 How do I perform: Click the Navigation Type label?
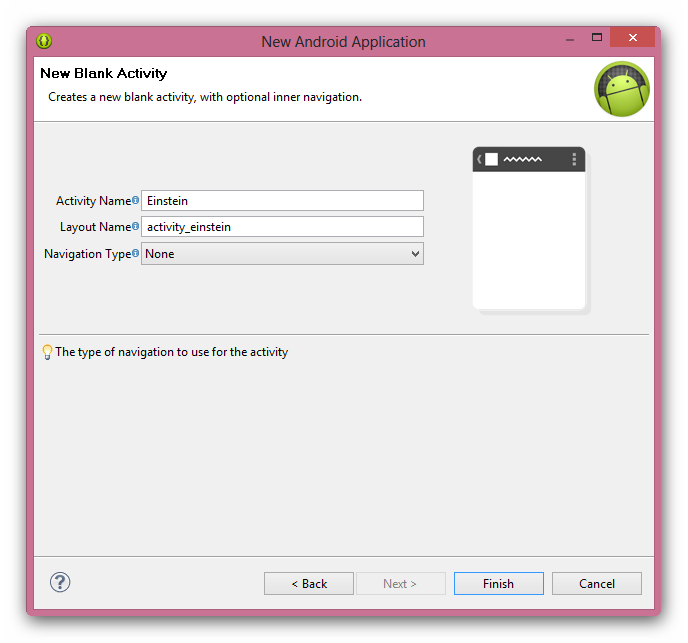[88, 254]
